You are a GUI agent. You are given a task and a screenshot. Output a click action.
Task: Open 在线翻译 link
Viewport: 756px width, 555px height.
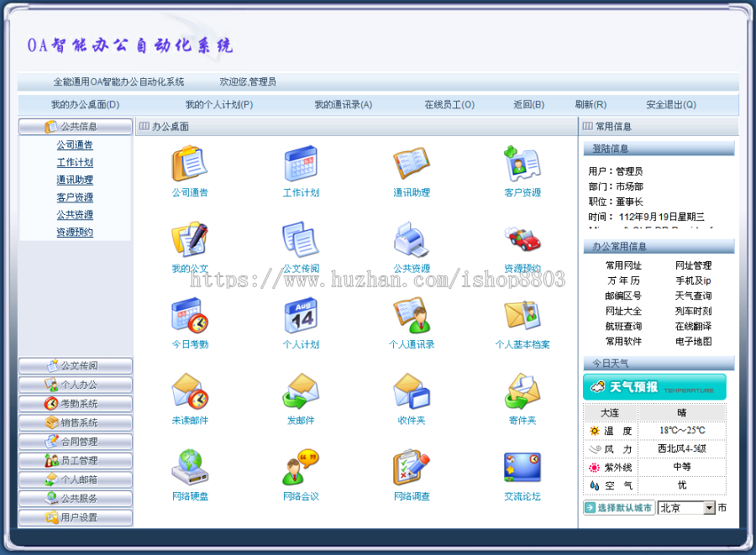click(x=693, y=326)
